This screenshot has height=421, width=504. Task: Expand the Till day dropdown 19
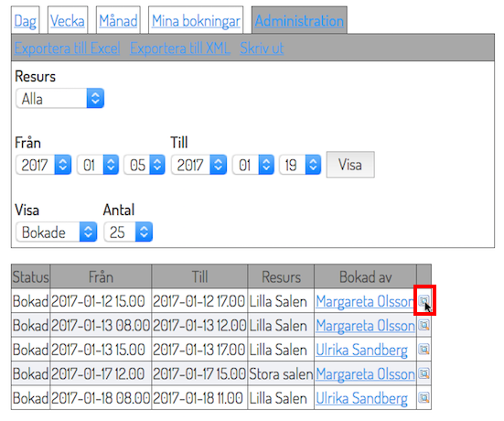click(x=300, y=165)
